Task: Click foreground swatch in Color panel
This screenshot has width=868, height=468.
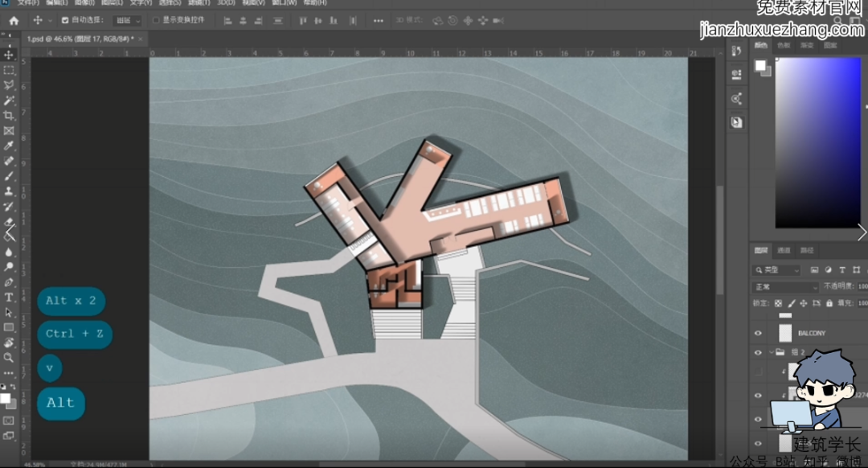Action: pyautogui.click(x=760, y=65)
